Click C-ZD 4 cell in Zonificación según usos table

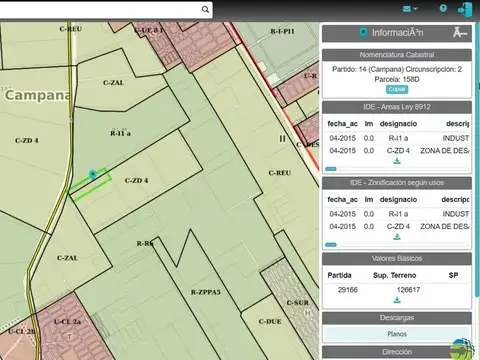(398, 226)
